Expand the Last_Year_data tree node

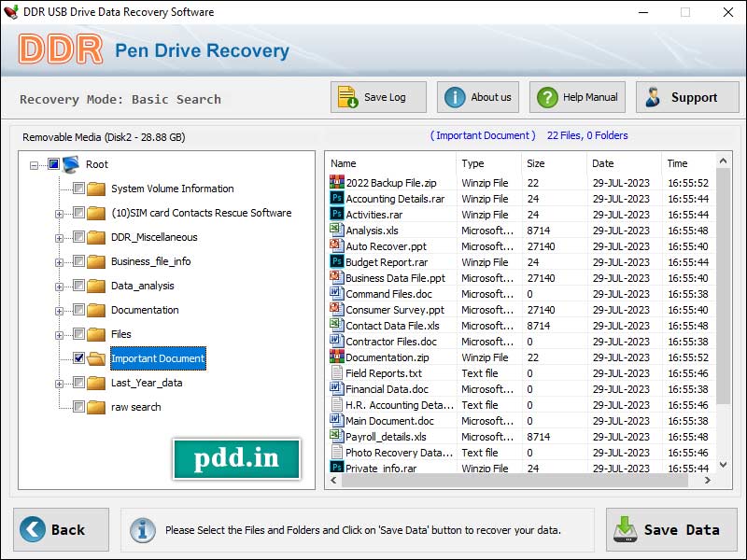point(61,382)
